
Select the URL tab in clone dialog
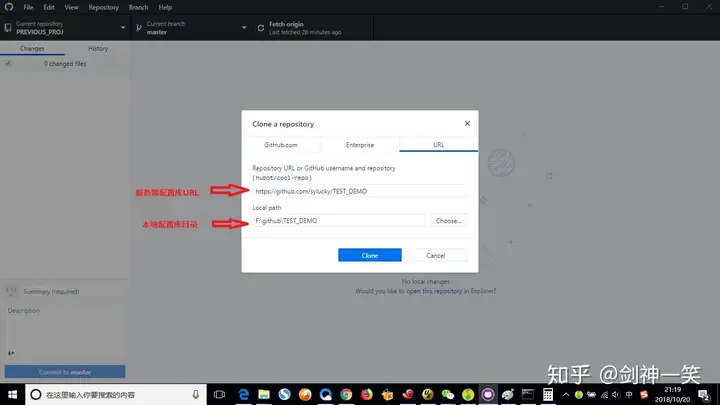tap(439, 145)
